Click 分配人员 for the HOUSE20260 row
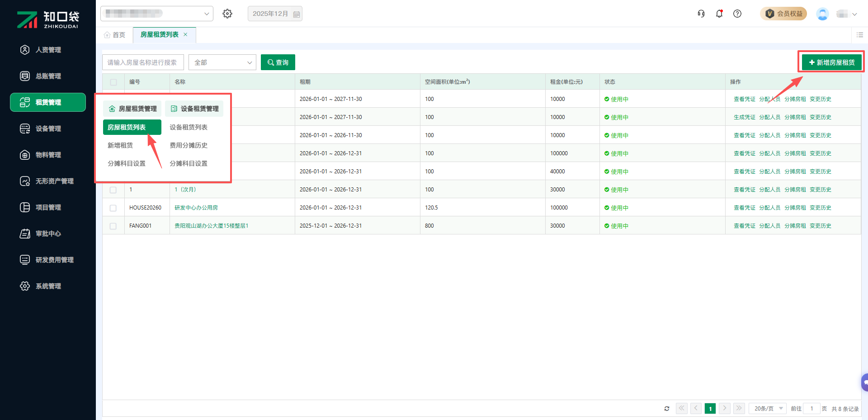This screenshot has width=868, height=420. coord(770,208)
